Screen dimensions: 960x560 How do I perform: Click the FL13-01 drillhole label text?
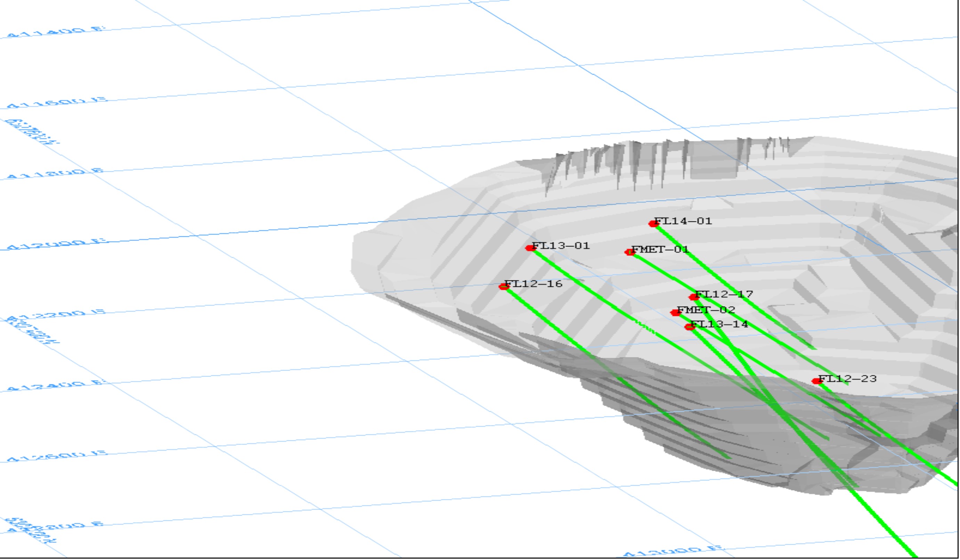(x=561, y=246)
